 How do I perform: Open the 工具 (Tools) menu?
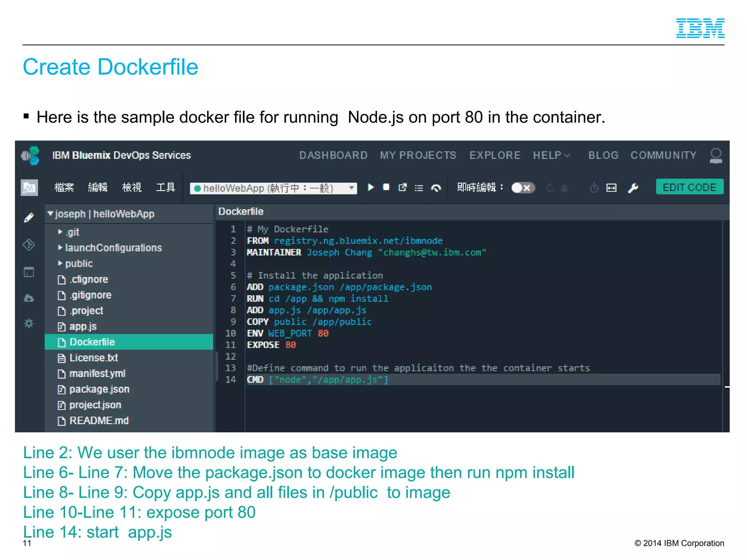166,187
